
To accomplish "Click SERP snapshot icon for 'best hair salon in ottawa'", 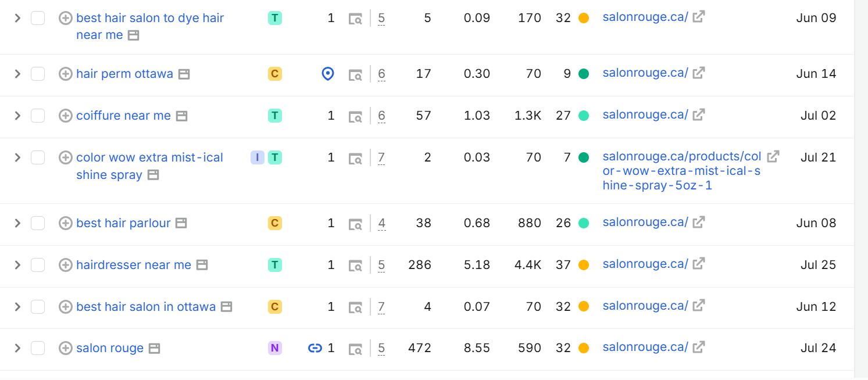I will pos(355,307).
